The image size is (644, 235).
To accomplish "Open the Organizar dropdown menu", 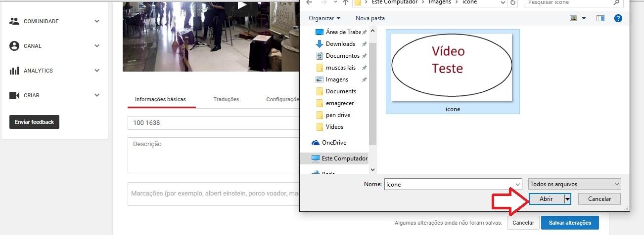I will tap(324, 18).
